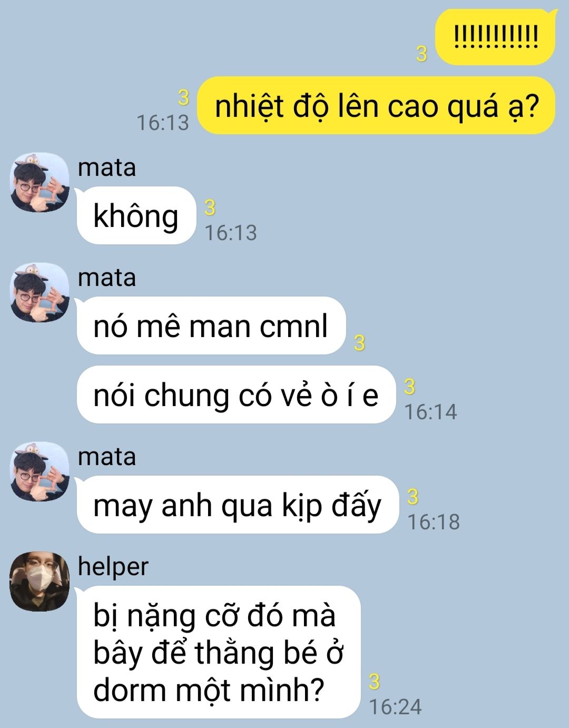Tap unread count 3 beside '!!!!!!!!!!!' bubble
Screen dimensions: 569x728
pos(421,54)
